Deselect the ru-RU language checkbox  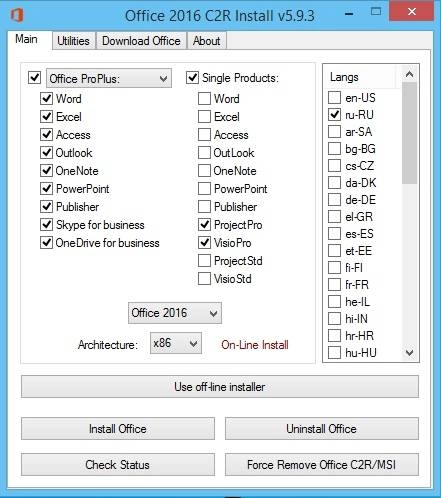pyautogui.click(x=334, y=115)
